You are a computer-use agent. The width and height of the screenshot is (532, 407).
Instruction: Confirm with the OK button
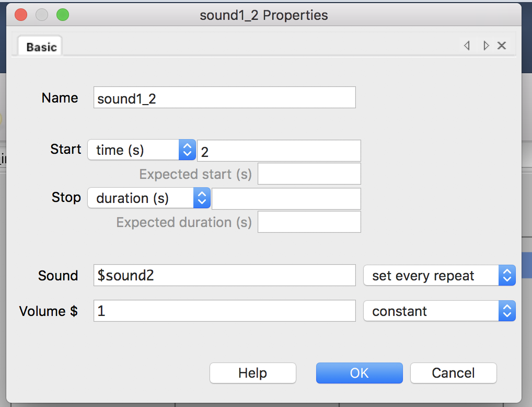(x=359, y=373)
